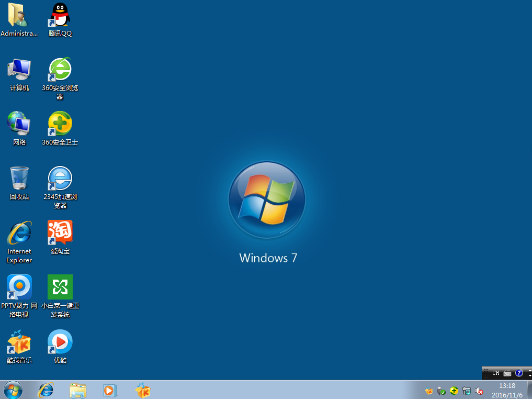
Task: Open Windows Explorer from the taskbar
Action: point(78,390)
